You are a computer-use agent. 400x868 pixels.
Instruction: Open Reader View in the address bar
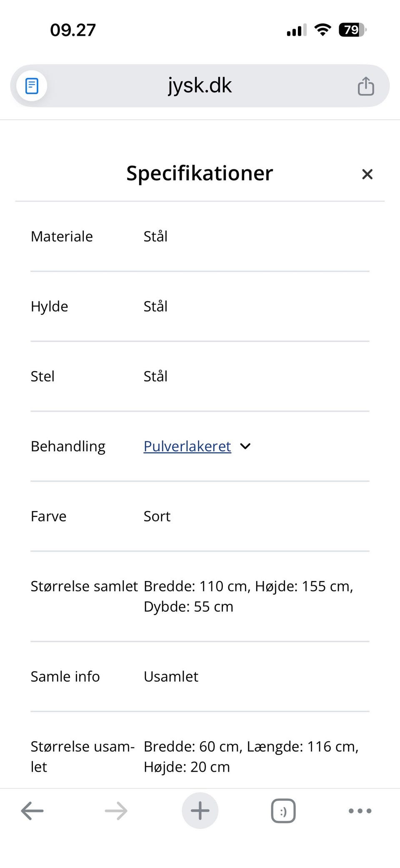point(31,86)
